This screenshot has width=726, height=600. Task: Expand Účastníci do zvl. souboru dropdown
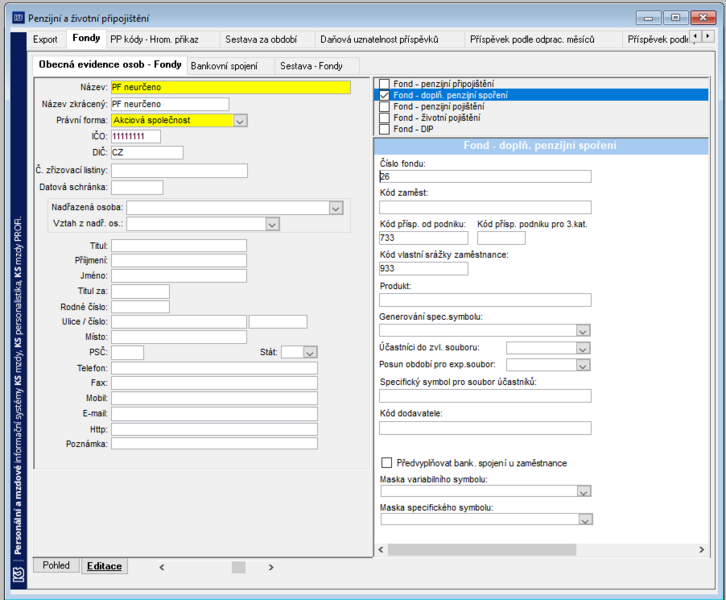tap(583, 348)
